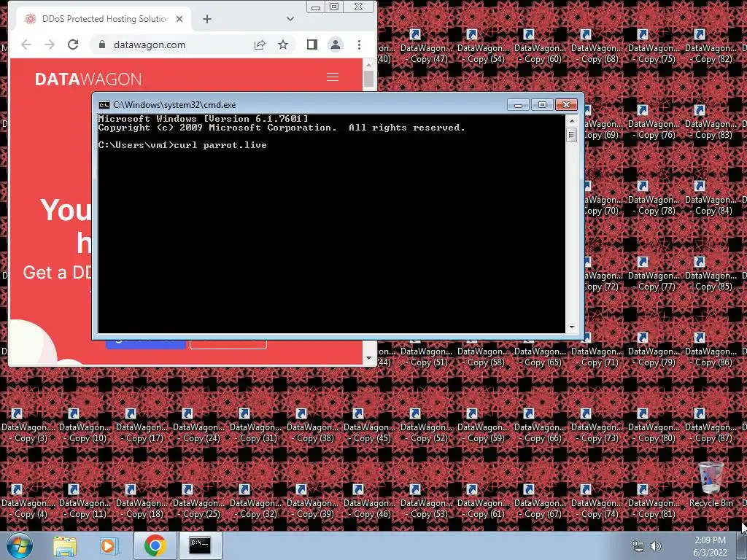The width and height of the screenshot is (747, 560).
Task: Click the cmd scrollbar down arrow
Action: pyautogui.click(x=572, y=327)
